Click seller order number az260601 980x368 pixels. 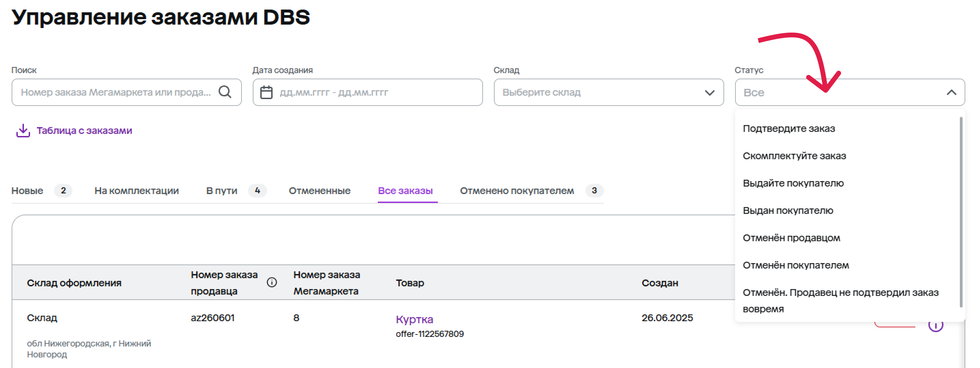coord(212,318)
